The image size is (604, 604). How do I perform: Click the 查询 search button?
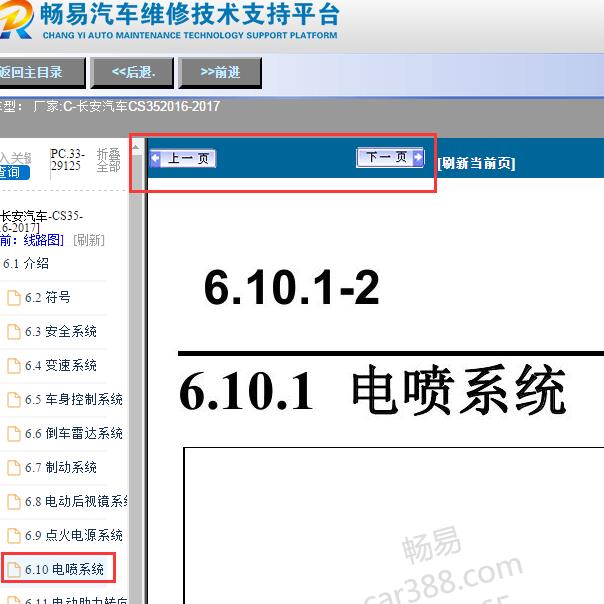click(14, 172)
